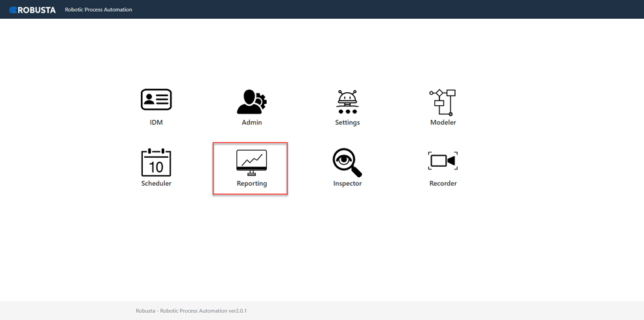Select the Settings text label

coord(347,123)
